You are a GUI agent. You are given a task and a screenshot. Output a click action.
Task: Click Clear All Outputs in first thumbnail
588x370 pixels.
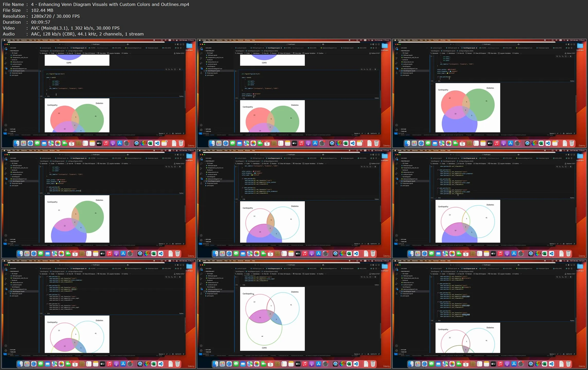89,53
